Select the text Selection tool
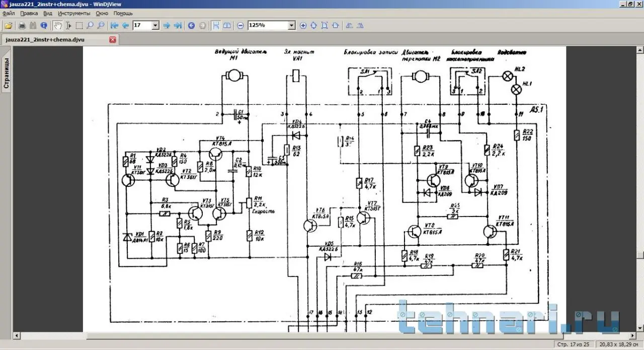 click(x=68, y=25)
